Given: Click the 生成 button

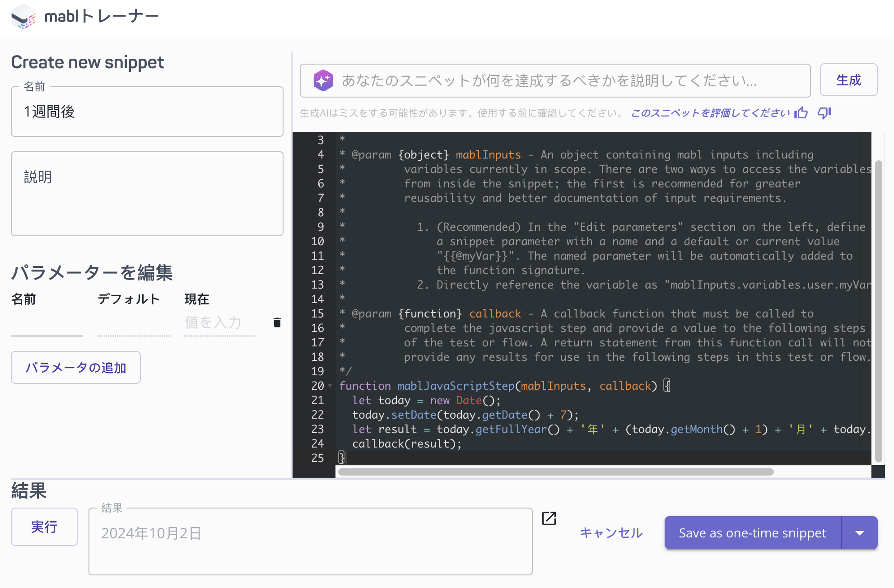Looking at the screenshot, I should coord(848,80).
